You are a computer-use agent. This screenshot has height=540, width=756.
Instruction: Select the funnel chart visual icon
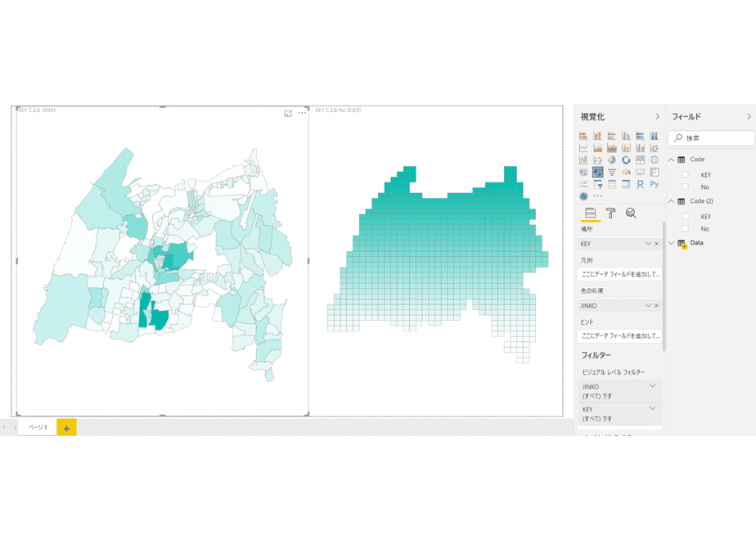tap(612, 172)
